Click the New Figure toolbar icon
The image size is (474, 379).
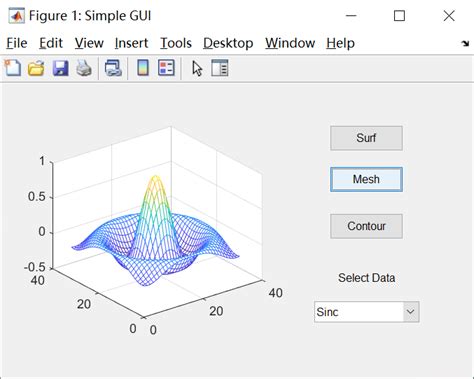click(x=13, y=68)
